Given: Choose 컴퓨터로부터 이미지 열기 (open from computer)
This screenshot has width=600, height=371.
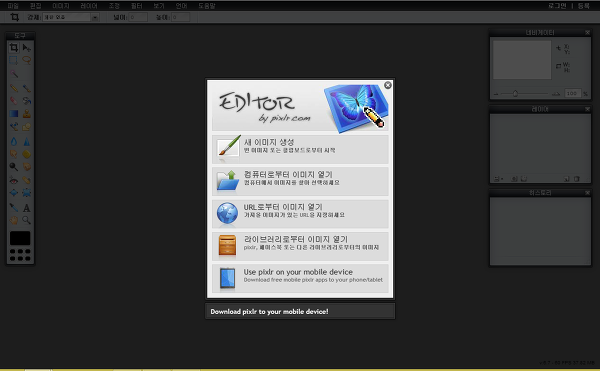Looking at the screenshot, I should tap(300, 181).
